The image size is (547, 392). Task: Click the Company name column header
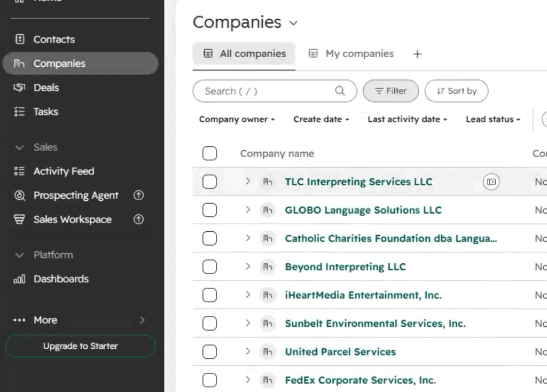[277, 154]
